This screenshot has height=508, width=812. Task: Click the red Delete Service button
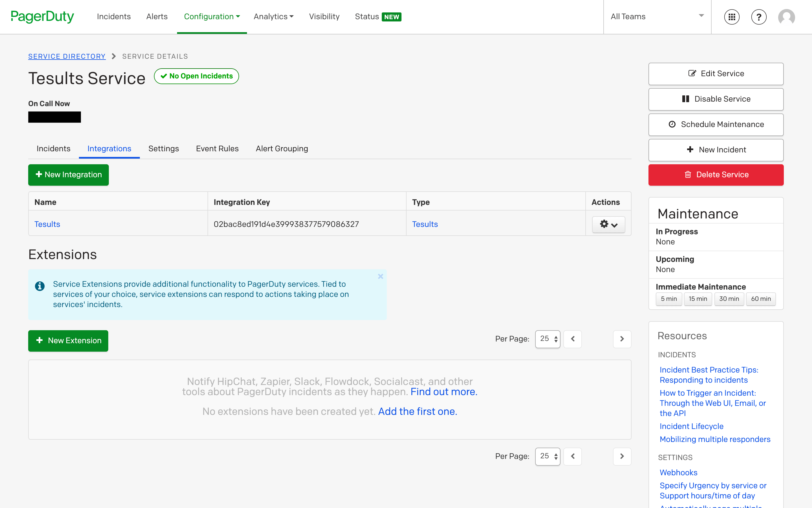tap(716, 175)
